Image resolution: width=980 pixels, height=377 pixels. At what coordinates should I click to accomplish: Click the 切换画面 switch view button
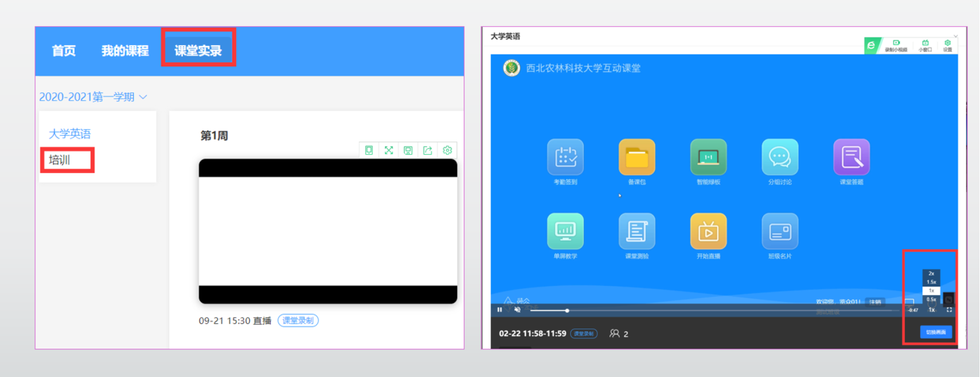click(935, 332)
